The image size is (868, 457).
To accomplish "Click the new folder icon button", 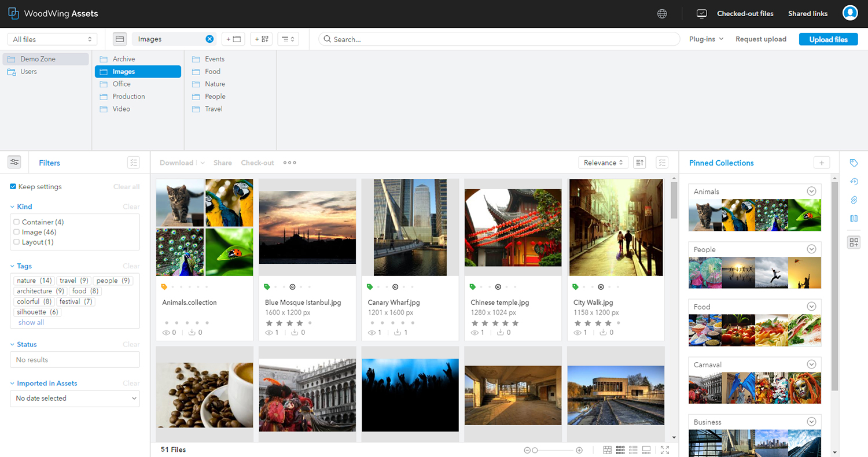I will (233, 39).
